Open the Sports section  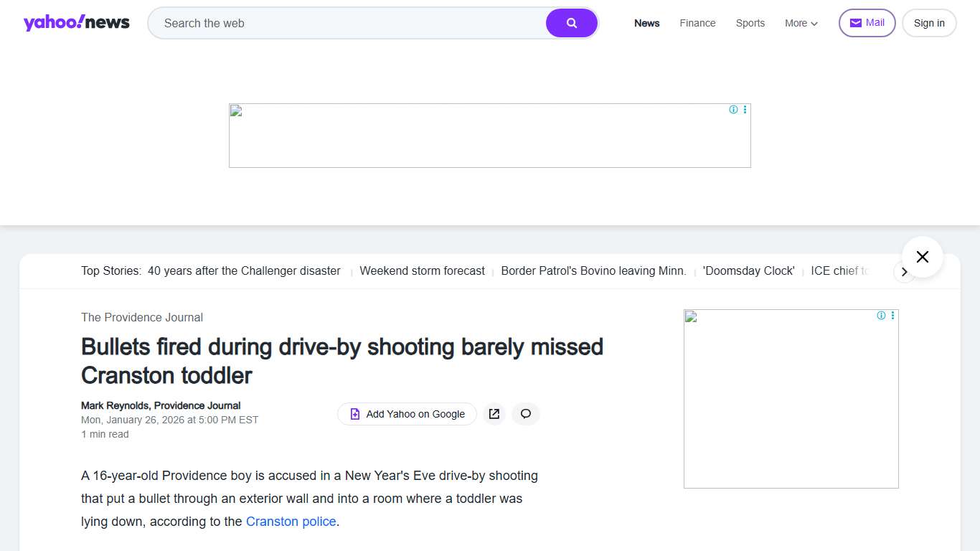point(750,23)
